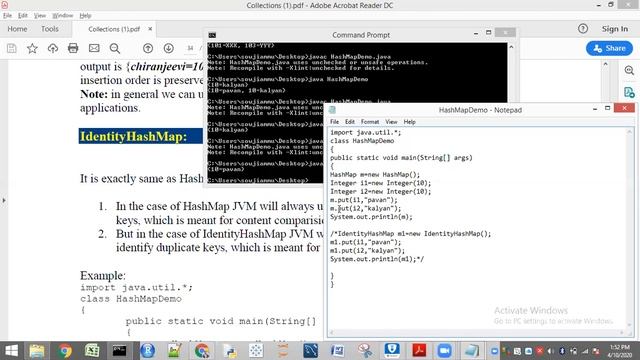This screenshot has width=640, height=360.
Task: Switch to Command Prompt taskbar icon
Action: coord(120,351)
